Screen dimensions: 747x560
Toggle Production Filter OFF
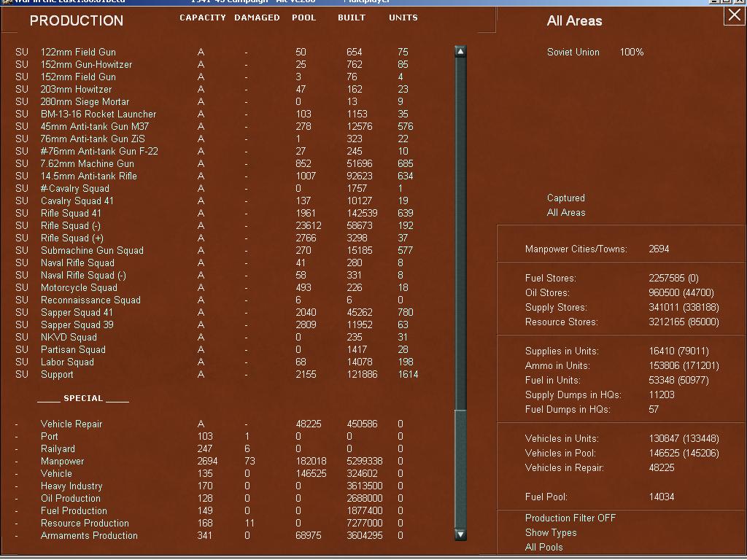570,518
